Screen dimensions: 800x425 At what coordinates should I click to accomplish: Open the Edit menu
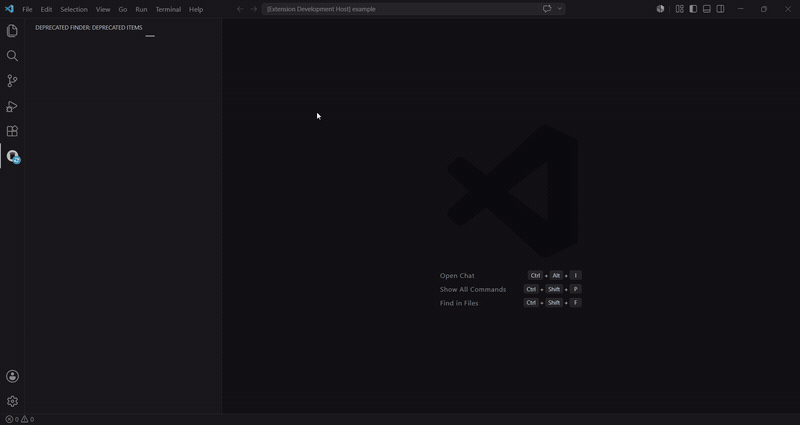point(46,9)
